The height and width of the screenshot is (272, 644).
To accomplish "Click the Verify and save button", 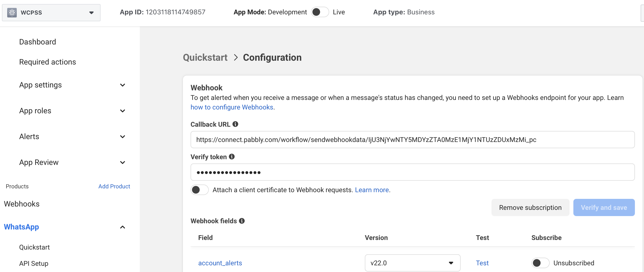I will [x=604, y=207].
